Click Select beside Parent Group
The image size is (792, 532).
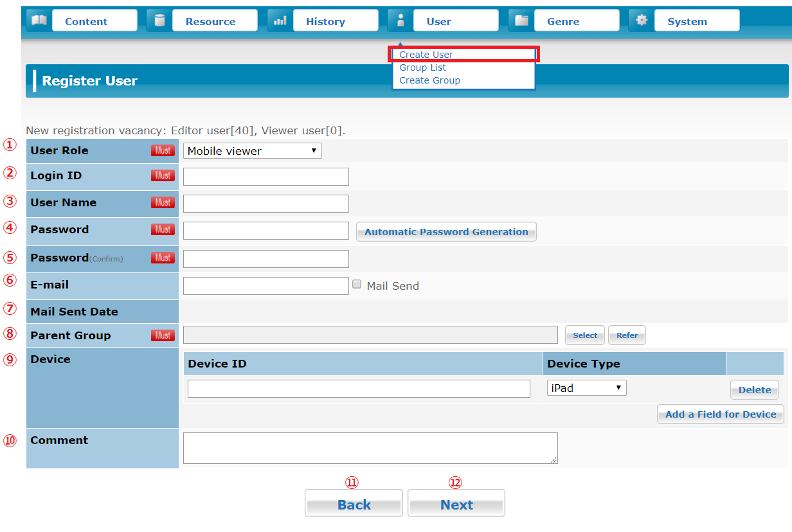[x=584, y=335]
